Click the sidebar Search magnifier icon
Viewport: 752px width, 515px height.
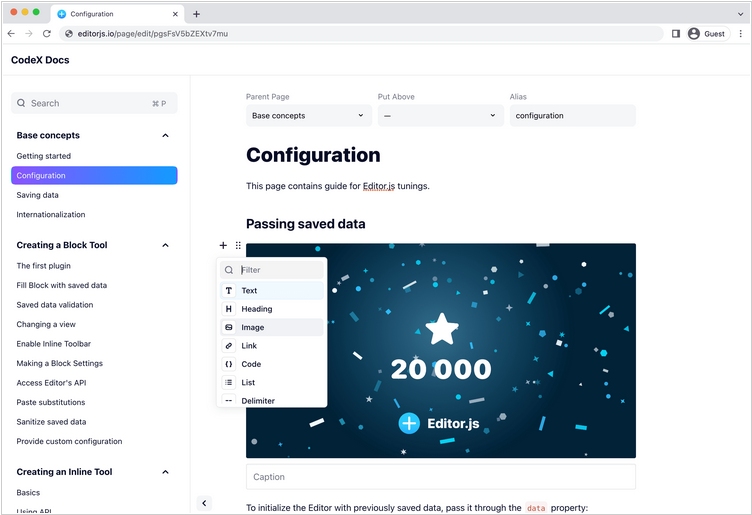click(21, 103)
